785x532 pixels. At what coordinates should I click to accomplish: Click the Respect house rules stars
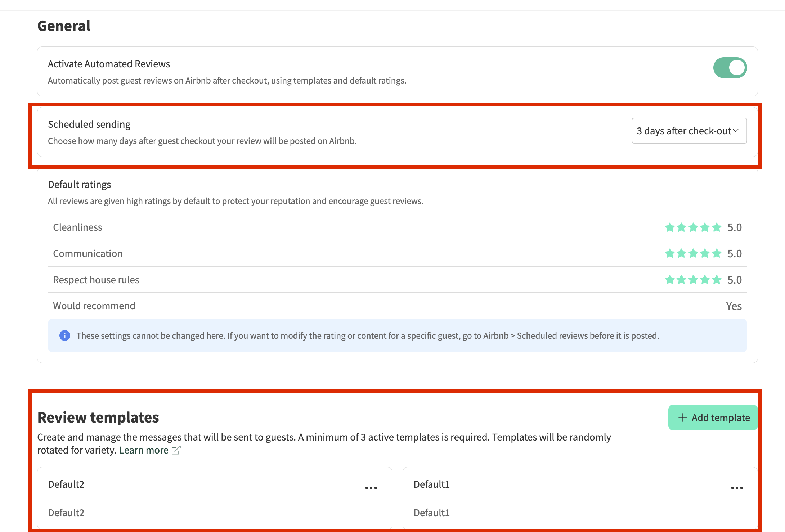click(x=693, y=280)
